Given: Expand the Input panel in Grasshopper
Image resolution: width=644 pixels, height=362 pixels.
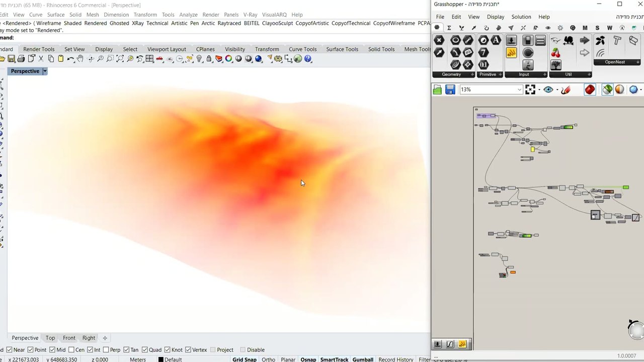Looking at the screenshot, I should coord(545,74).
